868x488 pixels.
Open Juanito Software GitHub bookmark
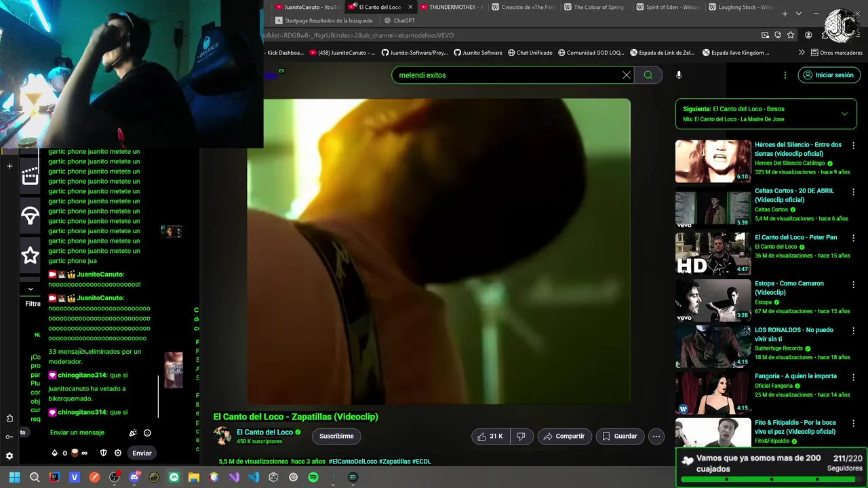coord(478,52)
